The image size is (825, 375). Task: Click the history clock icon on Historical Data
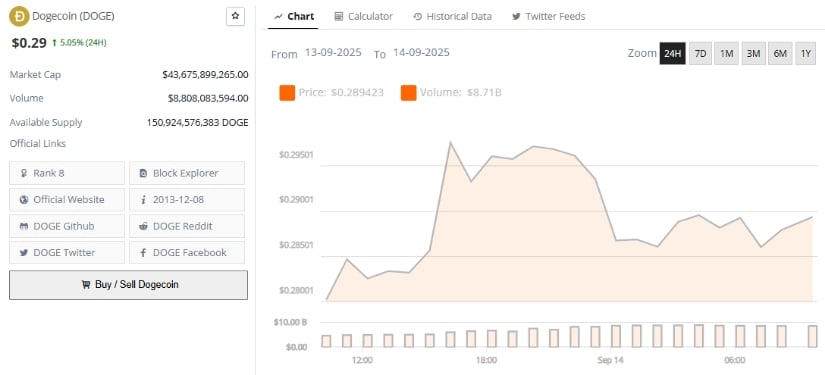click(x=417, y=17)
